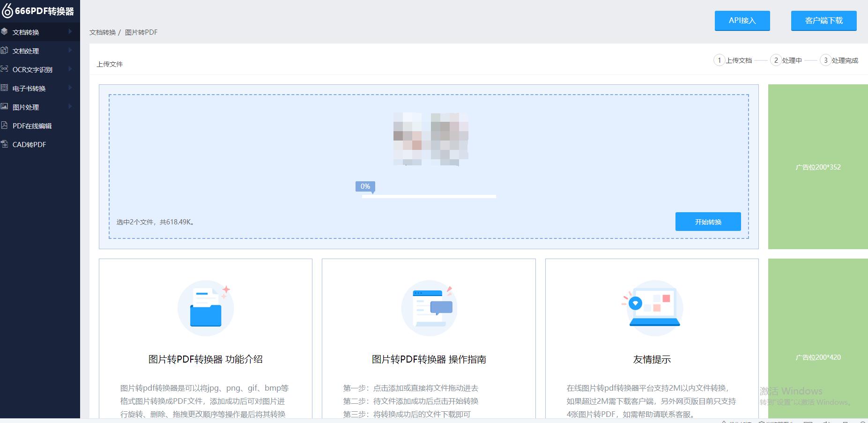Expand the 文档转换 submenu arrow

coord(71,32)
